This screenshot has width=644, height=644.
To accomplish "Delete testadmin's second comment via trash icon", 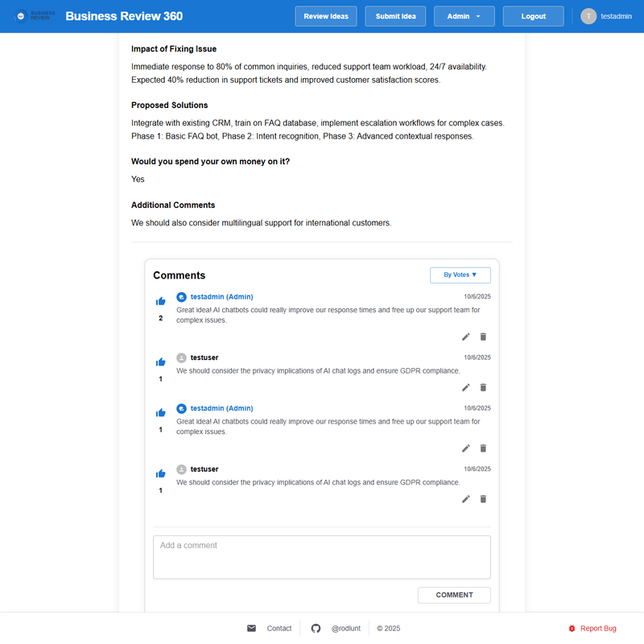I will click(483, 448).
